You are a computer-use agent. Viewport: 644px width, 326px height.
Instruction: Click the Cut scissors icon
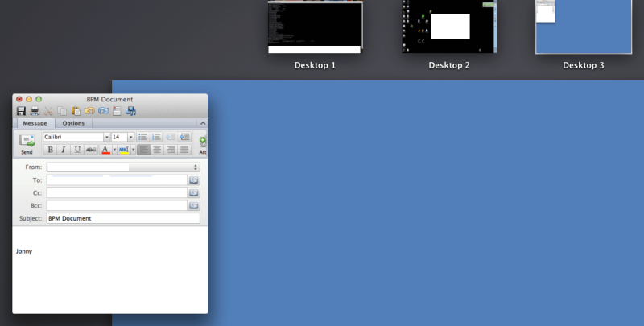coord(48,111)
